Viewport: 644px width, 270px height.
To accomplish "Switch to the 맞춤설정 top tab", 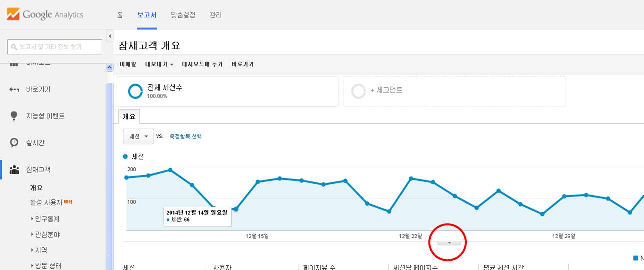I will 183,15.
